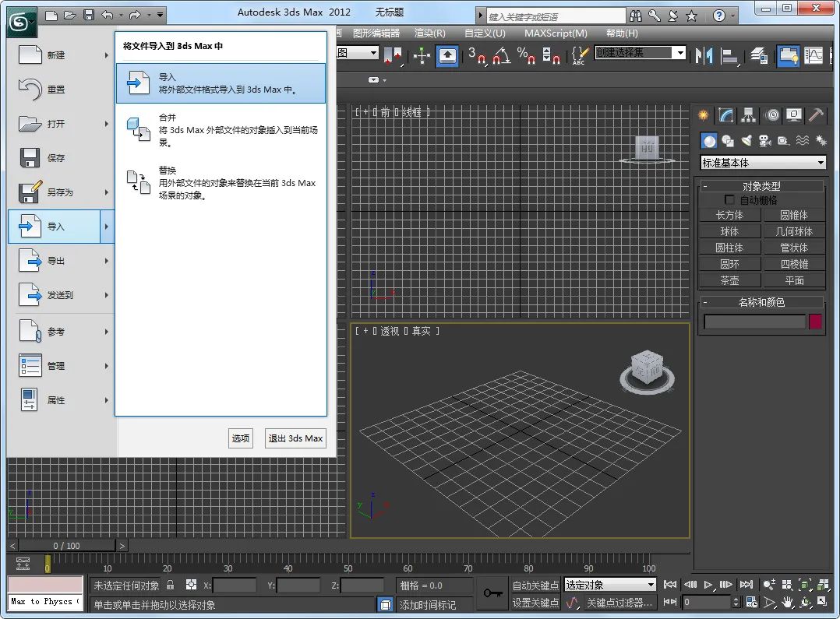Select the Helpers category icon
The image size is (840, 619).
783,141
